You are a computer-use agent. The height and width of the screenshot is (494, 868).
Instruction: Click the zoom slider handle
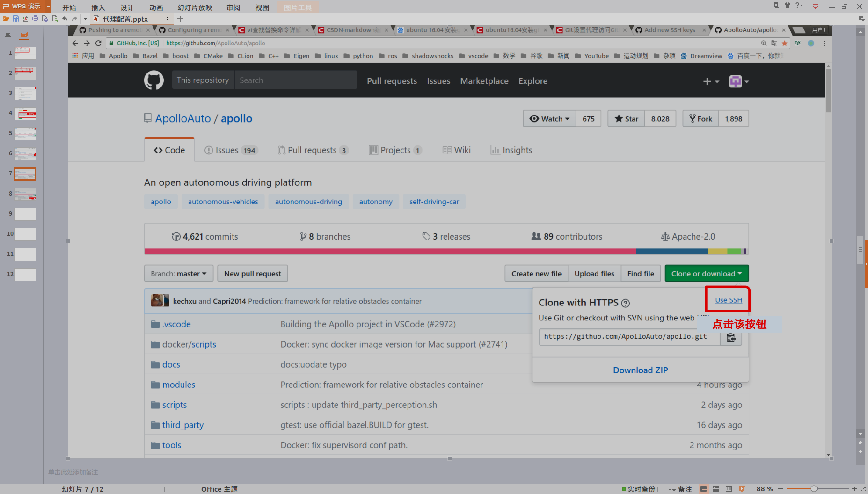tap(814, 489)
